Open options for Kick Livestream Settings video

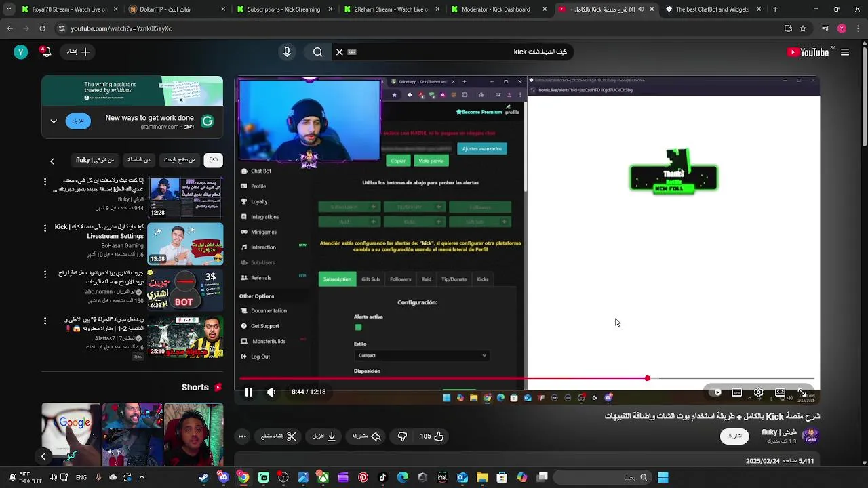coord(45,228)
